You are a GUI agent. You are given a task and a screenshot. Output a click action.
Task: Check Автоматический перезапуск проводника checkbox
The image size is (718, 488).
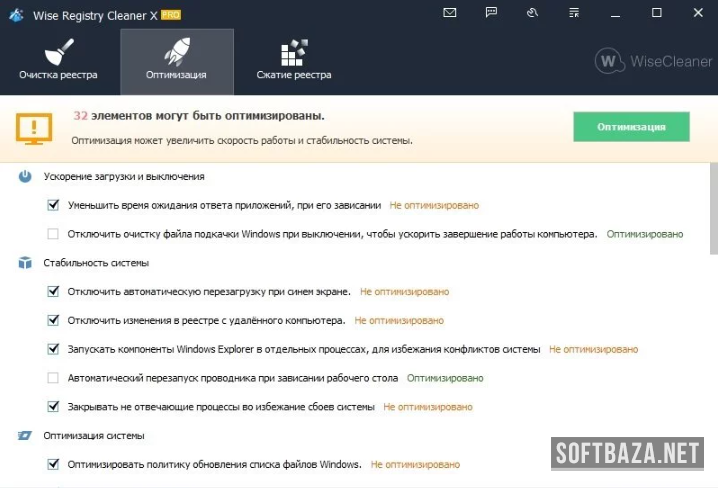tap(54, 379)
